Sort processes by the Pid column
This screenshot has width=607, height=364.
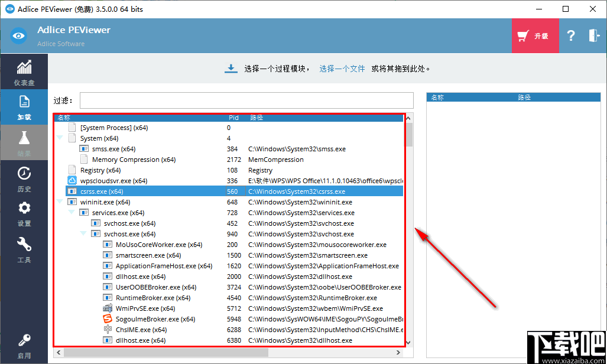[x=233, y=117]
